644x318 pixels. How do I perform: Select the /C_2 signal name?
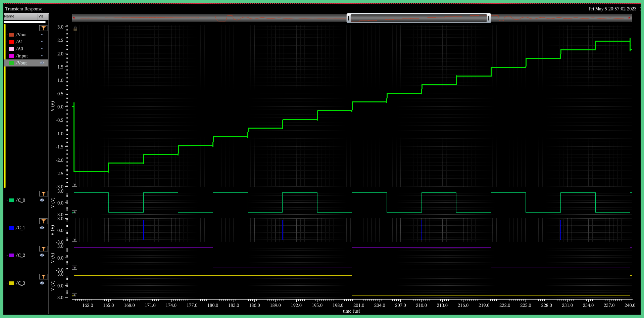click(20, 255)
